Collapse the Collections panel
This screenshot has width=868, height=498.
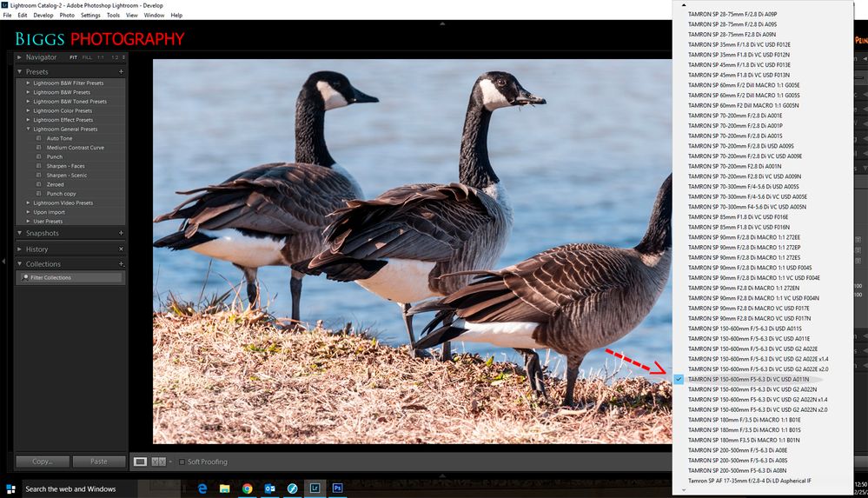(x=19, y=264)
